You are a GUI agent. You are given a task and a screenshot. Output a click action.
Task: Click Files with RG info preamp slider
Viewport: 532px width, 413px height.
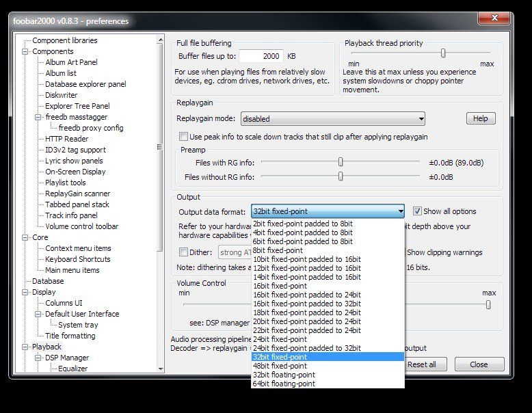[341, 162]
